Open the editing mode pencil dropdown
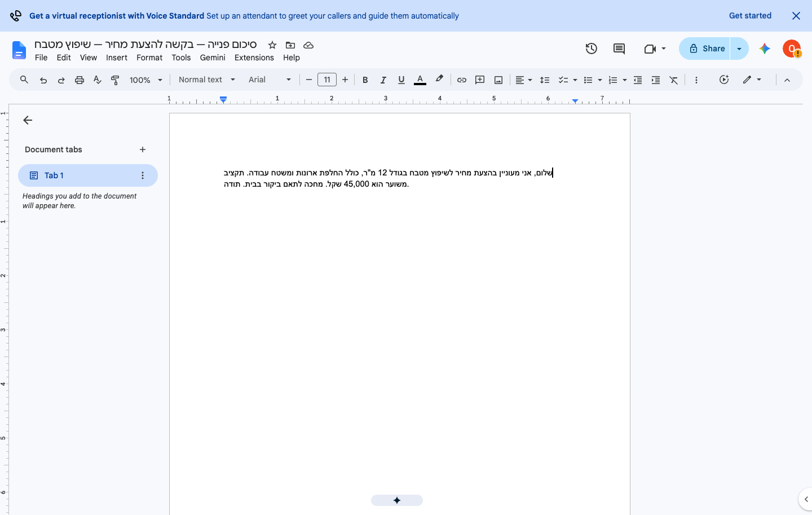The width and height of the screenshot is (812, 515). point(752,80)
